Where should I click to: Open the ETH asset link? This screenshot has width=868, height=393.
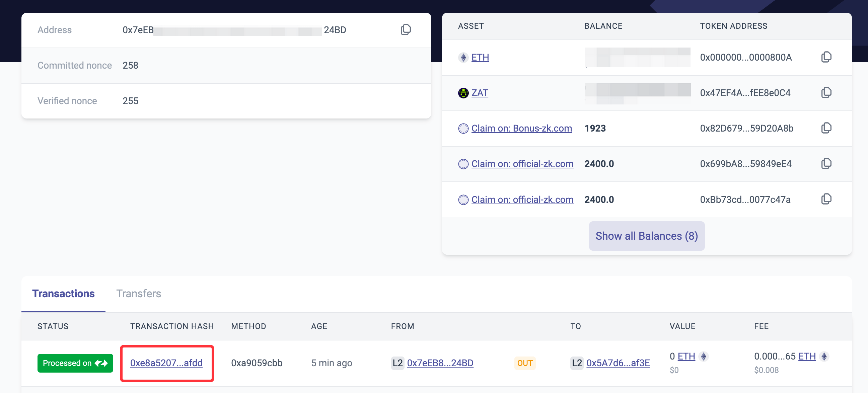point(480,57)
